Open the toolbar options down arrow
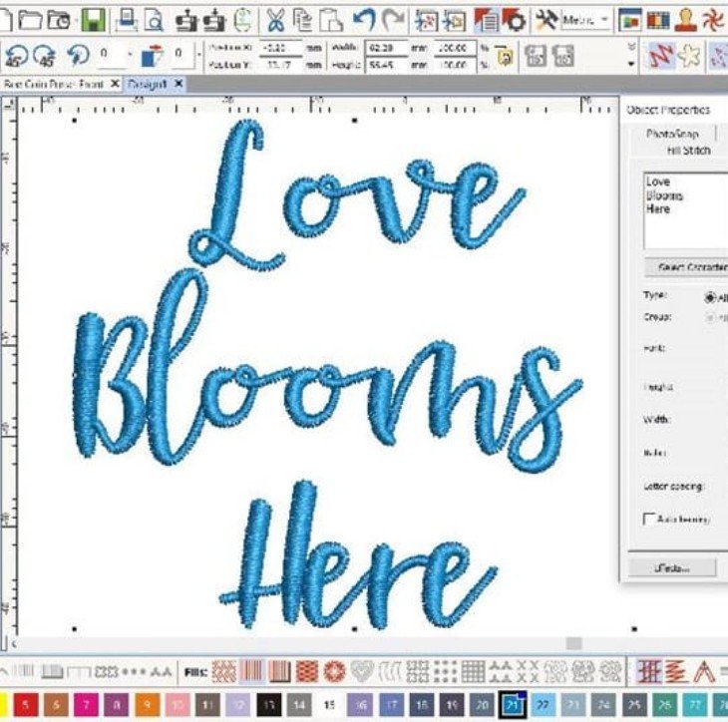 (631, 64)
